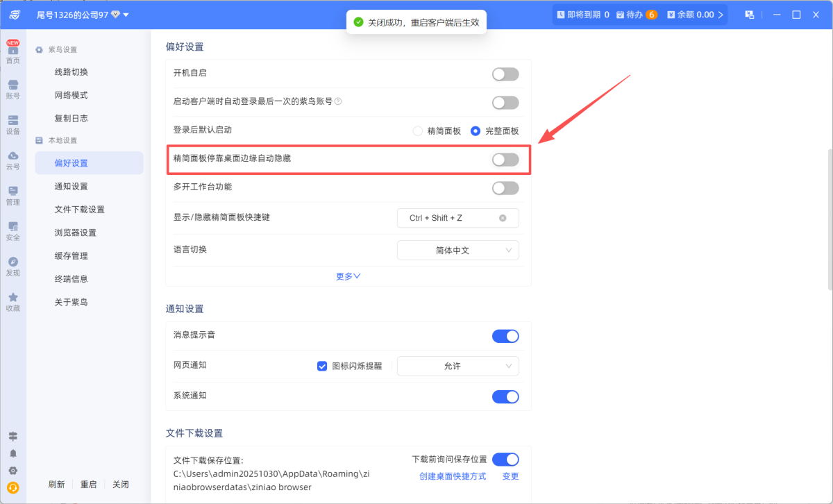
Task: Click the 云号 cloud icon in sidebar
Action: [x=12, y=160]
